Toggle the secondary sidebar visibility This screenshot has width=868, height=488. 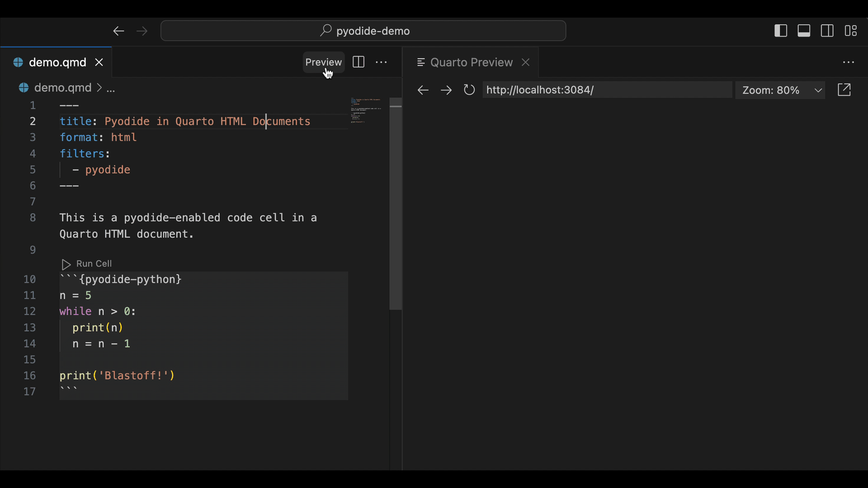coord(827,30)
